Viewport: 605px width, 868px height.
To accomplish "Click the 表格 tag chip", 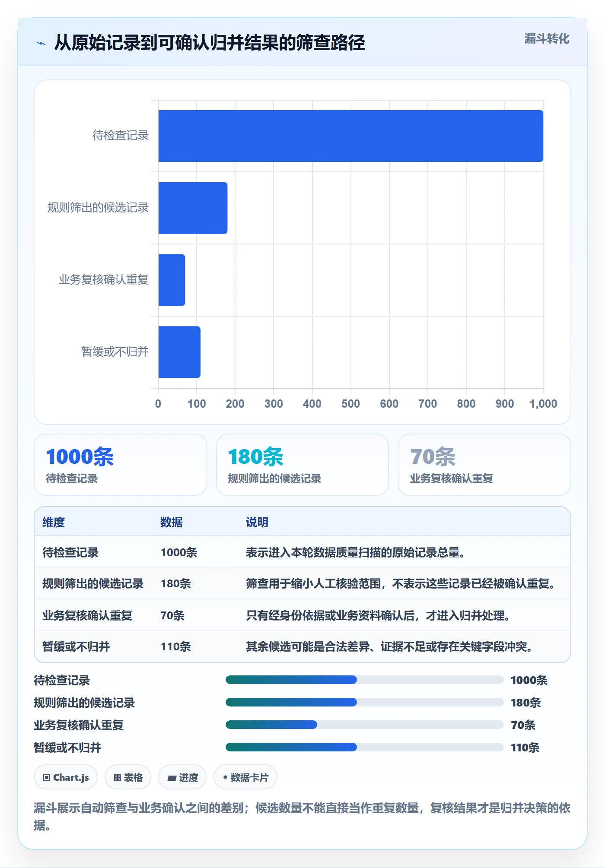I will click(128, 777).
